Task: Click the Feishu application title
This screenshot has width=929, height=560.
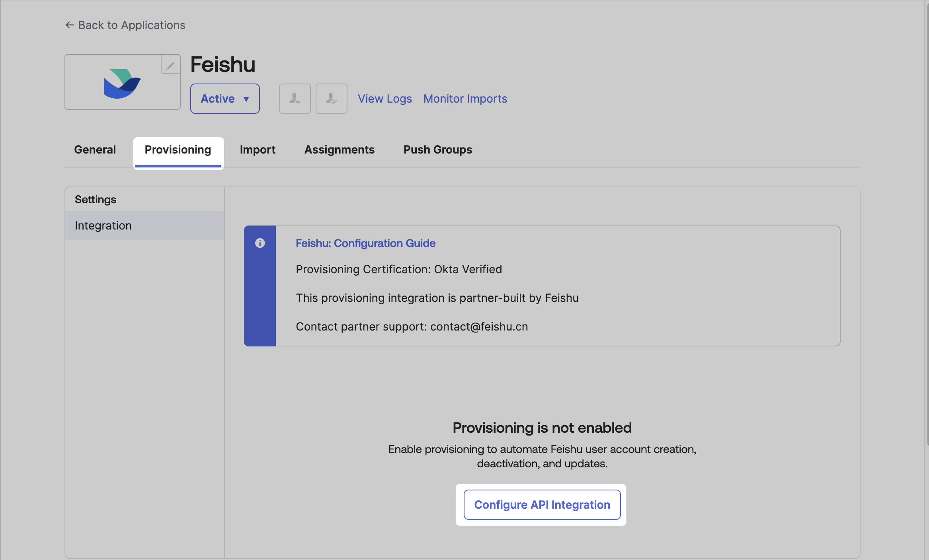Action: click(223, 64)
